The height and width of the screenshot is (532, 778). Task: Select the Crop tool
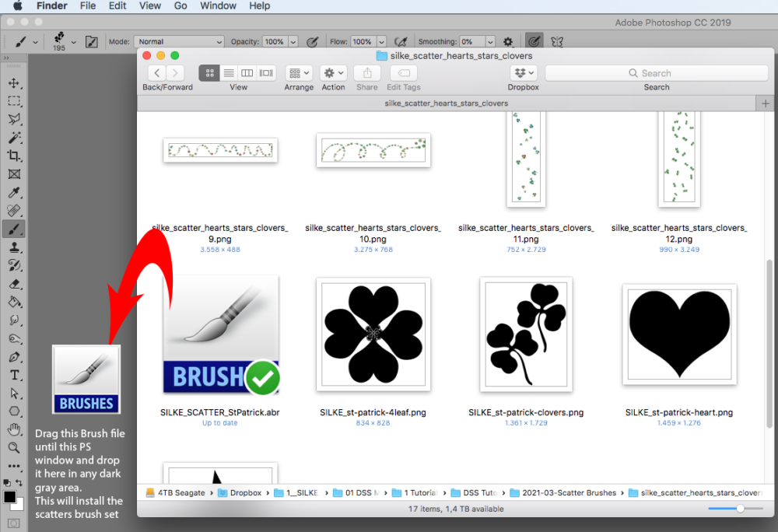tap(14, 156)
